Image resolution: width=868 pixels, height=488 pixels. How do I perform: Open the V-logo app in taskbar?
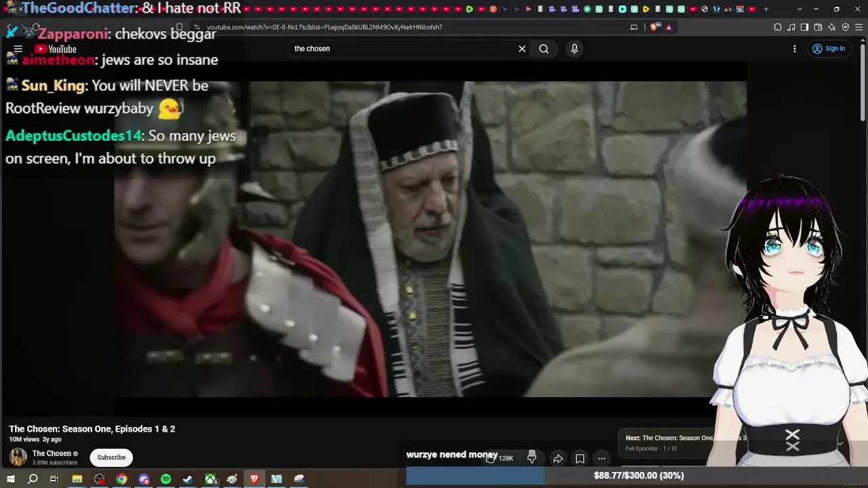(277, 479)
